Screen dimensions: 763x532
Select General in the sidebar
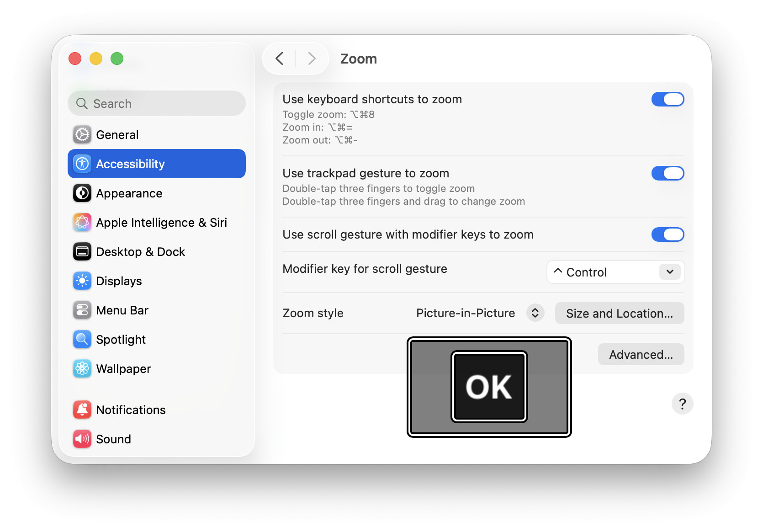pos(157,135)
